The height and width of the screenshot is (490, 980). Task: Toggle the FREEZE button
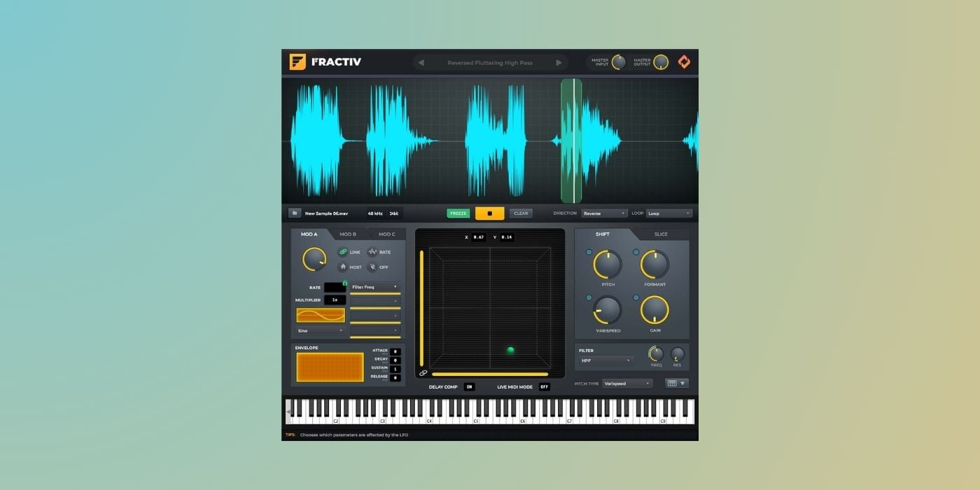(458, 213)
